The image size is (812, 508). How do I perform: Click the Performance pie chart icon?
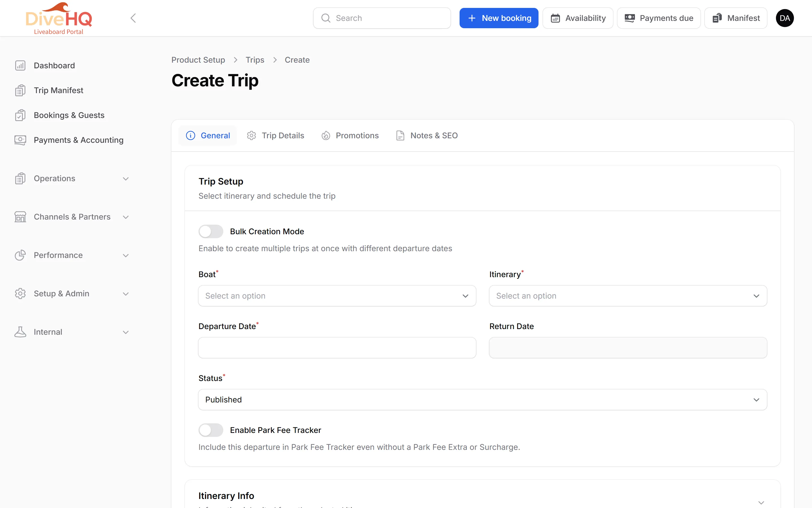pos(20,255)
